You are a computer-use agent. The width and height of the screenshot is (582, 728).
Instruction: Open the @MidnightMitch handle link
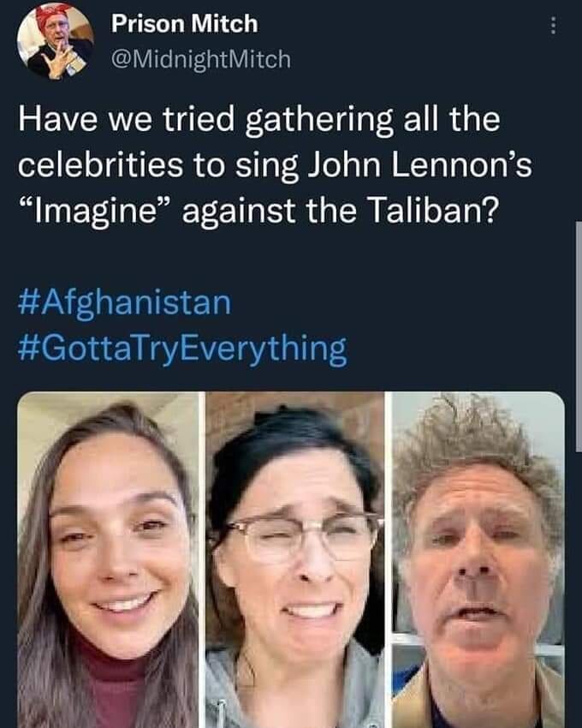click(x=201, y=59)
